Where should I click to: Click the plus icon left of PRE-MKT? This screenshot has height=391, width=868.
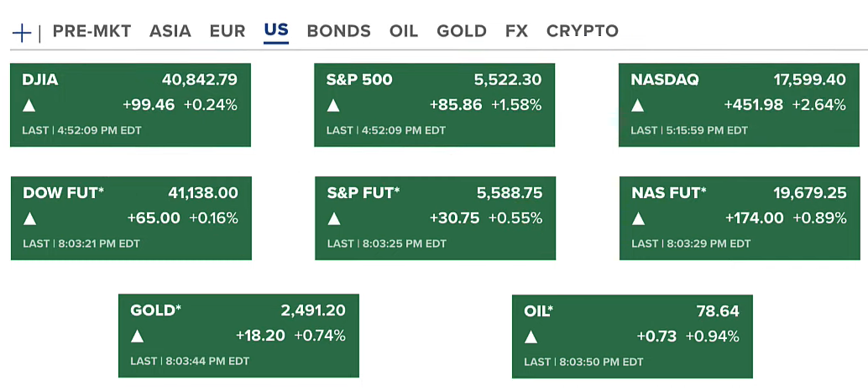coord(22,32)
